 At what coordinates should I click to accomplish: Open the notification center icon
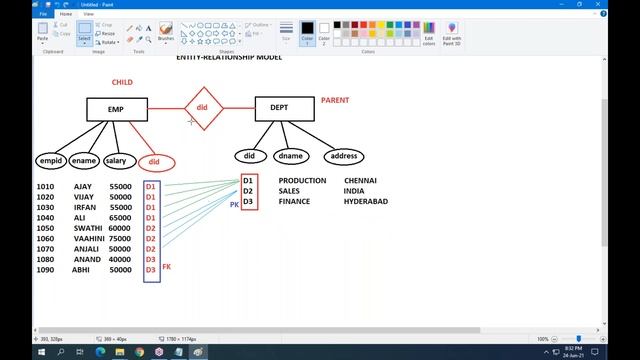[595, 352]
